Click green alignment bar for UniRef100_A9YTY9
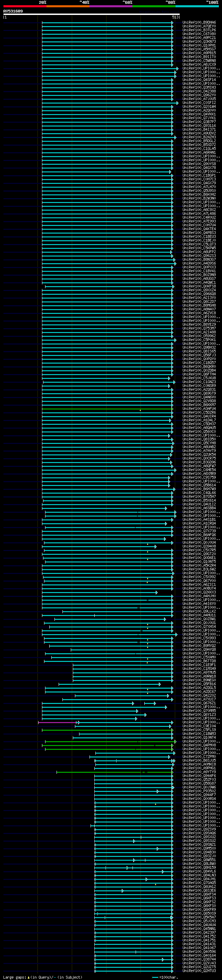This screenshot has width=222, height=980. tap(114, 772)
